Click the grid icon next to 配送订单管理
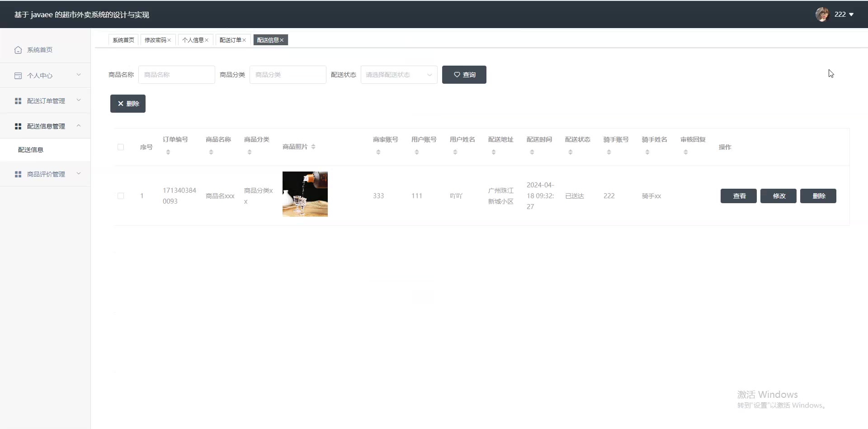Image resolution: width=868 pixels, height=429 pixels. [18, 101]
